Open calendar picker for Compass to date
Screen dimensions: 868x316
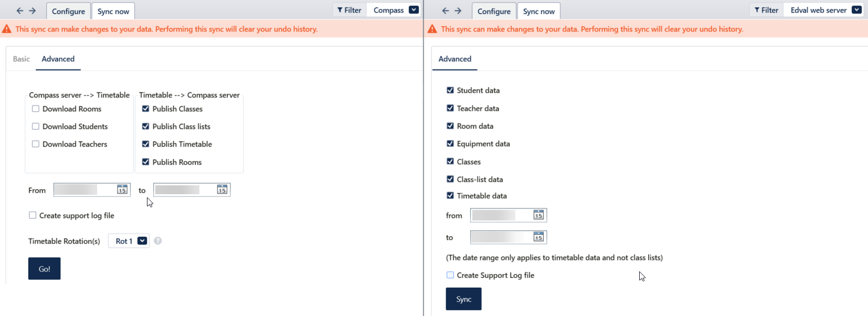tap(222, 189)
